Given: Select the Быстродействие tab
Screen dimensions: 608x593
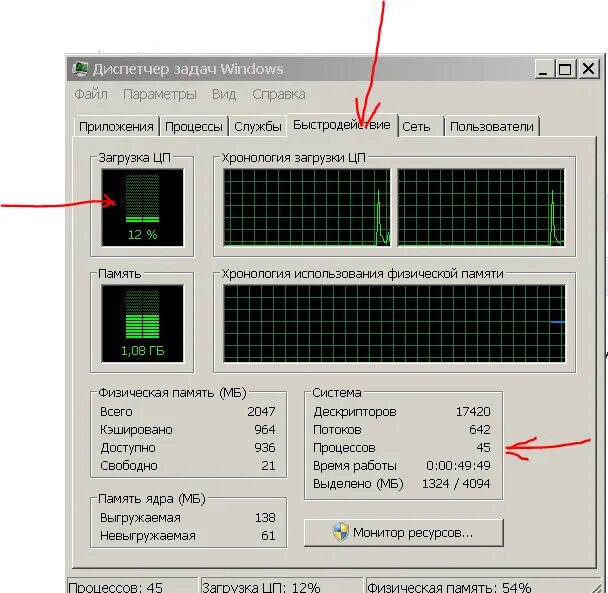Looking at the screenshot, I should (x=342, y=125).
